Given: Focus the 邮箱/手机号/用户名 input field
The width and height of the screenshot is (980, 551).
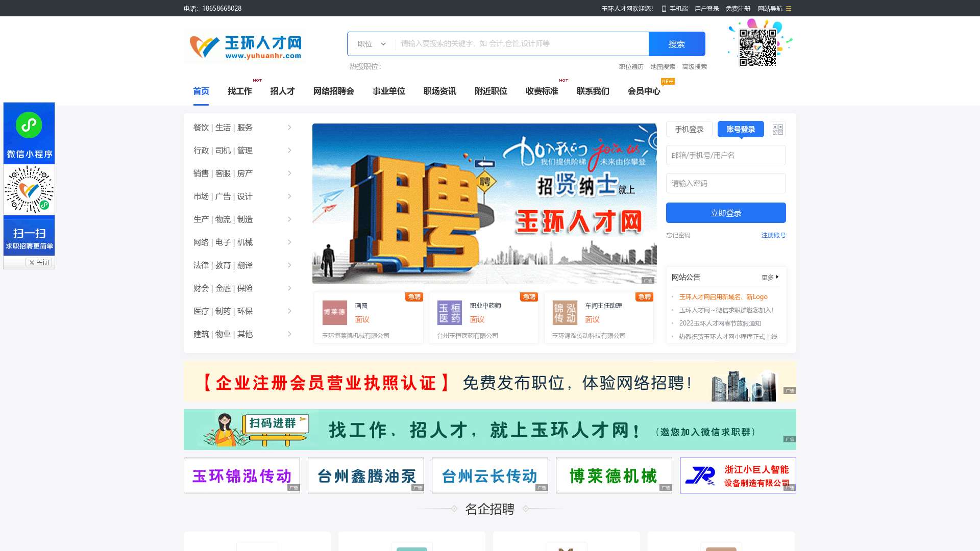Looking at the screenshot, I should click(726, 155).
